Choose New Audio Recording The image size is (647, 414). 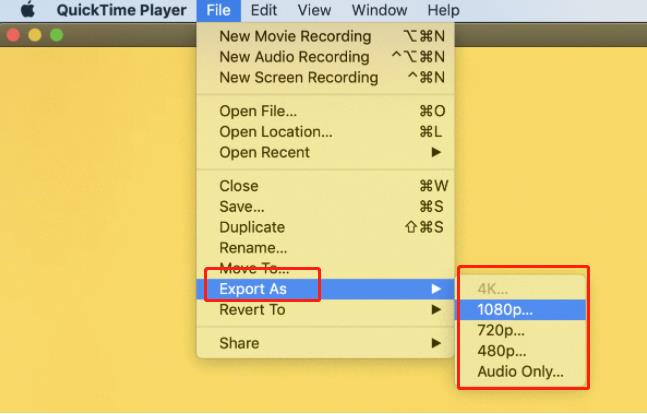point(326,57)
